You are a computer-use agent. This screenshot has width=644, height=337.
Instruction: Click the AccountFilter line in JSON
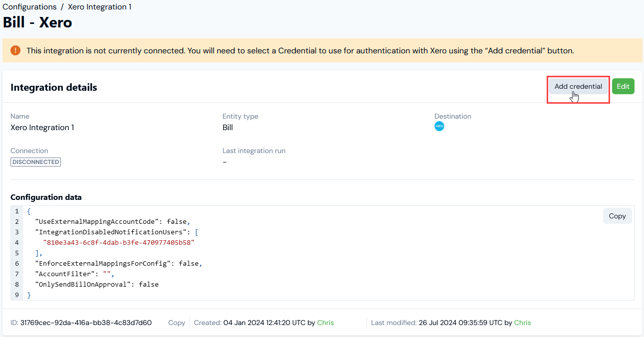[75, 274]
